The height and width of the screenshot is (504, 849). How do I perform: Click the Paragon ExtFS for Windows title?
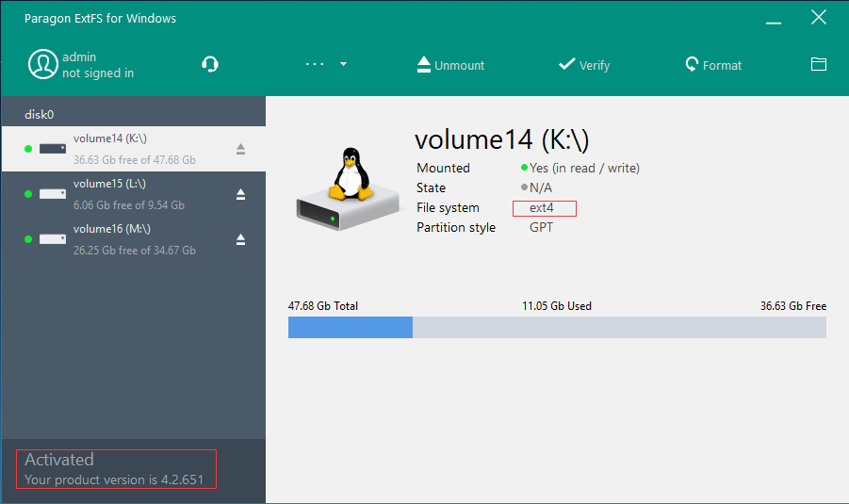100,19
